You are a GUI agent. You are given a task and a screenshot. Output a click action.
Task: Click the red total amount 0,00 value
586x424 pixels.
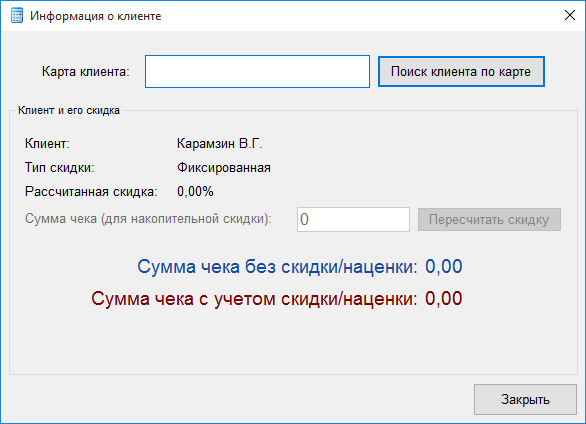(x=444, y=299)
